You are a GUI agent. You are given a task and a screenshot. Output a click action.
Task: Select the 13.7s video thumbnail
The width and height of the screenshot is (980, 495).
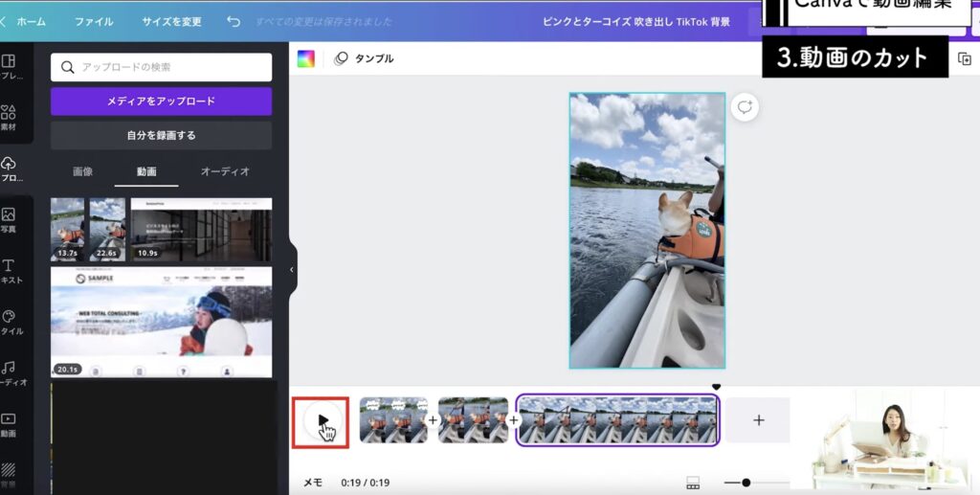tap(68, 230)
